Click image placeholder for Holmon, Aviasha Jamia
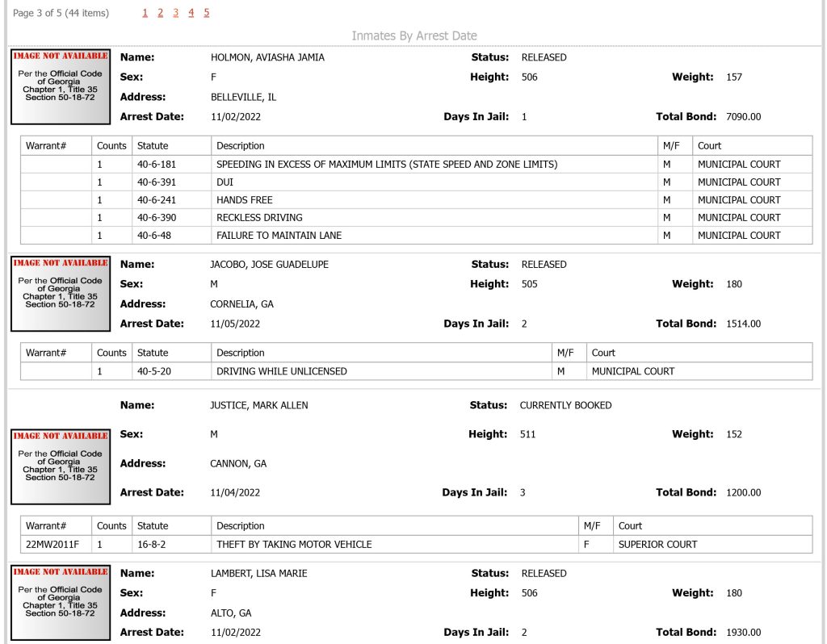Viewport: 827px width, 644px height. coord(61,87)
